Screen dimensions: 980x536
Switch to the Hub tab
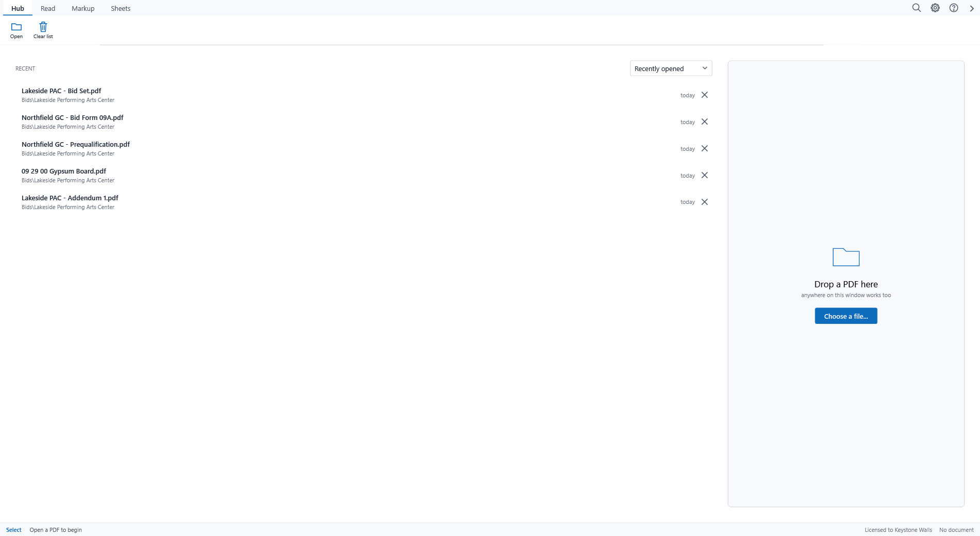pyautogui.click(x=17, y=8)
